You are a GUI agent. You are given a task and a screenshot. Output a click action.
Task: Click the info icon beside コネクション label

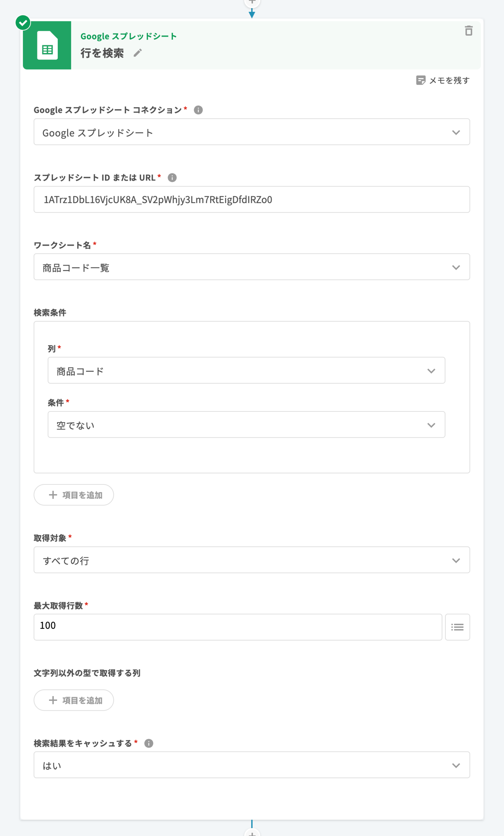pos(198,110)
